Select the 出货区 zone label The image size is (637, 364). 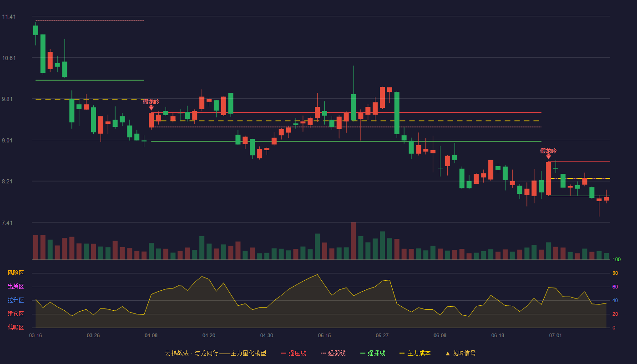click(x=15, y=287)
